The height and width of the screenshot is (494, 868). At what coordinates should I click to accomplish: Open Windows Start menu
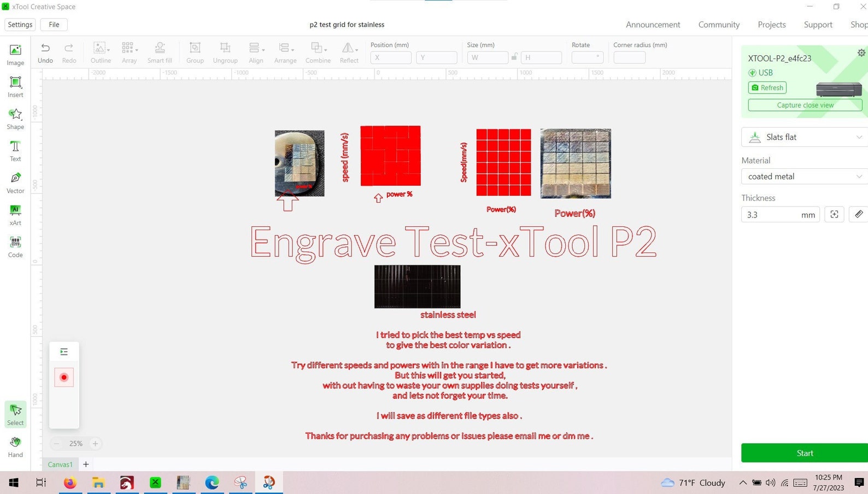(x=14, y=483)
